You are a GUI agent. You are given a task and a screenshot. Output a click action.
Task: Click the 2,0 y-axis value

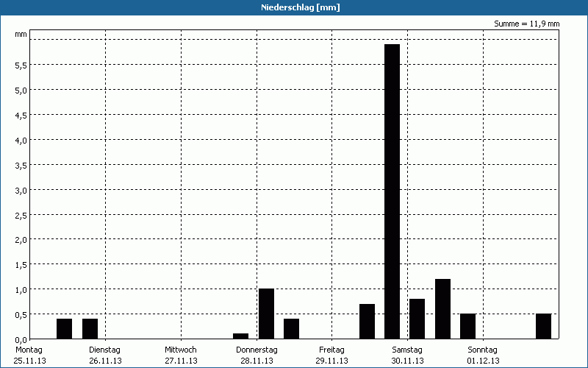pos(21,240)
